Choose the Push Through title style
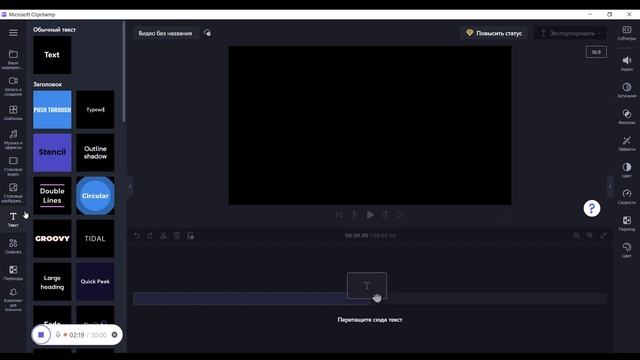 [x=52, y=110]
